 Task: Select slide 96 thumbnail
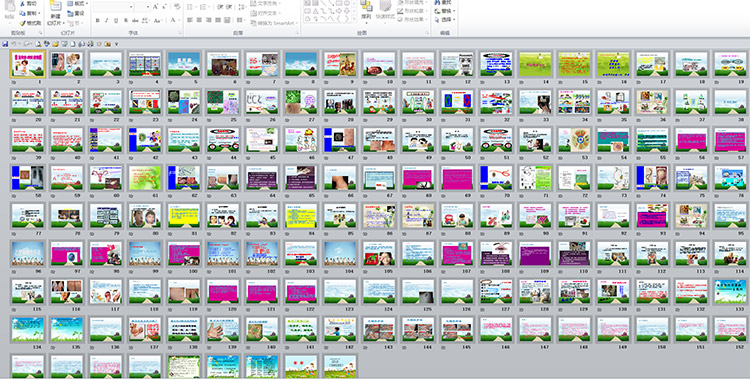click(x=28, y=253)
